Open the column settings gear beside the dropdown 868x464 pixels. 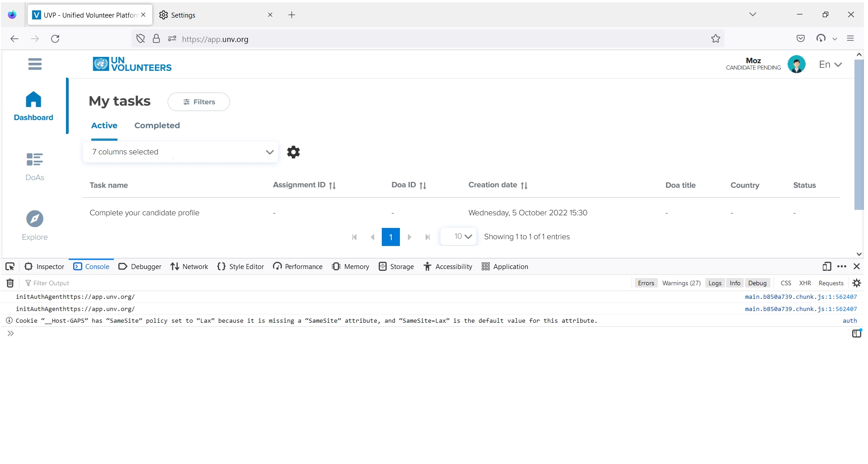pos(293,152)
